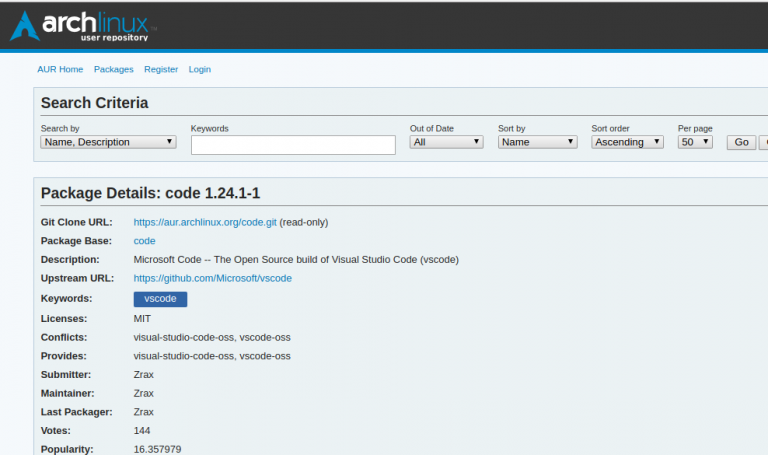This screenshot has height=455, width=768.
Task: Select the Last Packager value Zrax
Action: click(144, 412)
